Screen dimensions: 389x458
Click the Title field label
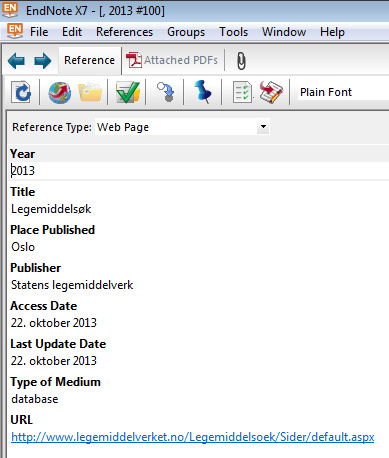pos(22,192)
